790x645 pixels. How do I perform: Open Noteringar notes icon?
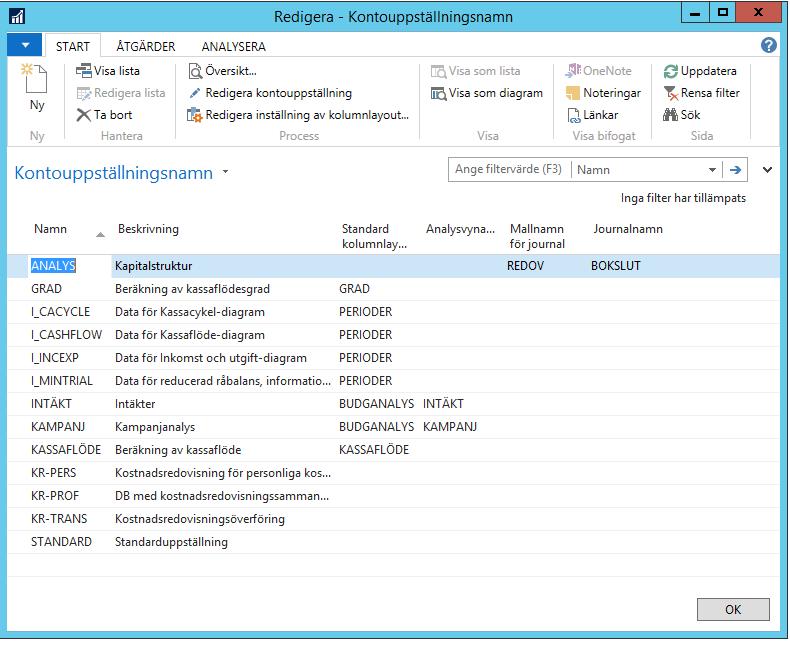click(573, 93)
